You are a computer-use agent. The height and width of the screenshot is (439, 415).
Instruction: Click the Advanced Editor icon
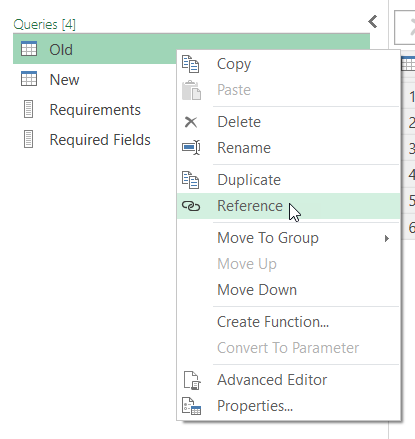click(192, 380)
